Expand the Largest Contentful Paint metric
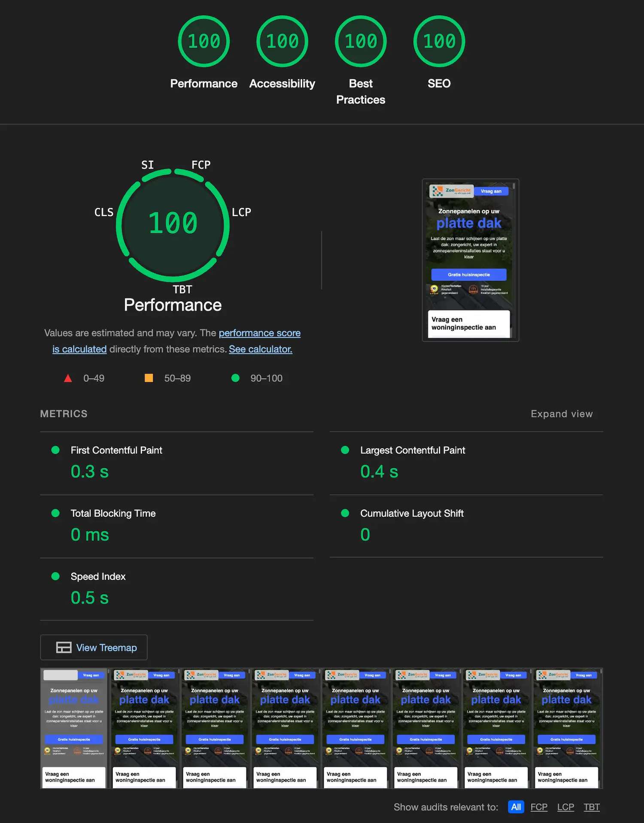 click(412, 450)
